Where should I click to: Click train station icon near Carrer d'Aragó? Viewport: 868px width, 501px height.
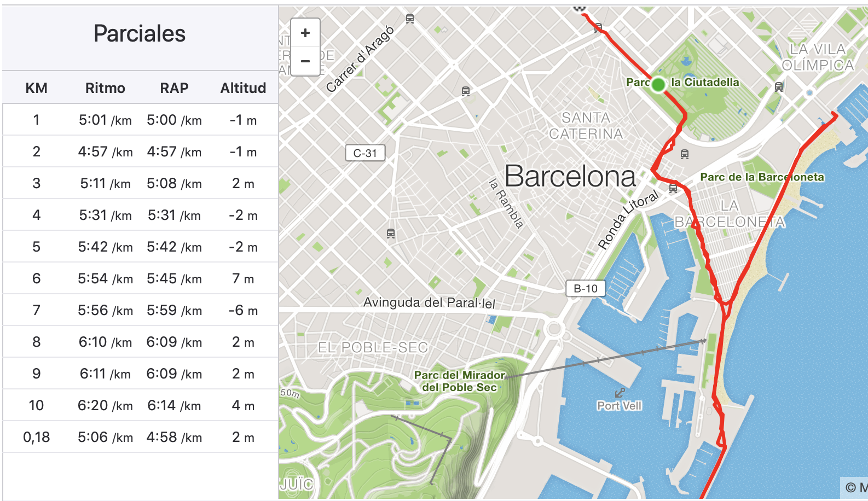[410, 19]
